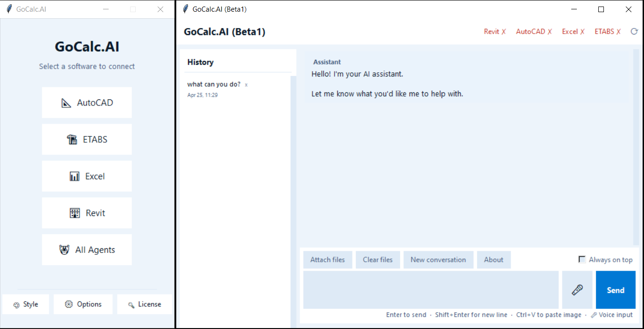Click the Attach files button
This screenshot has height=329, width=644.
pyautogui.click(x=328, y=260)
